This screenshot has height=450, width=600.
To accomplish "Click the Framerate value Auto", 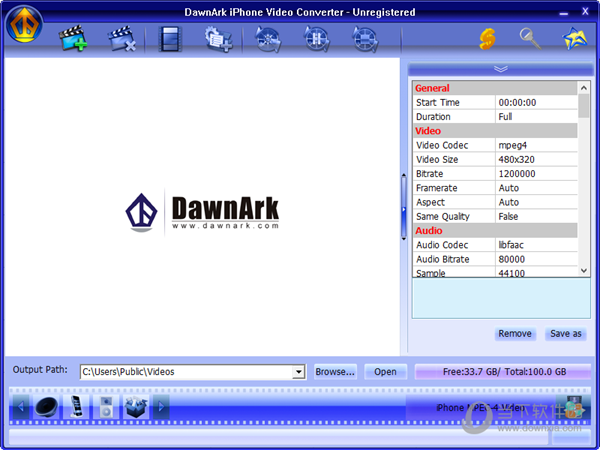I will [536, 188].
